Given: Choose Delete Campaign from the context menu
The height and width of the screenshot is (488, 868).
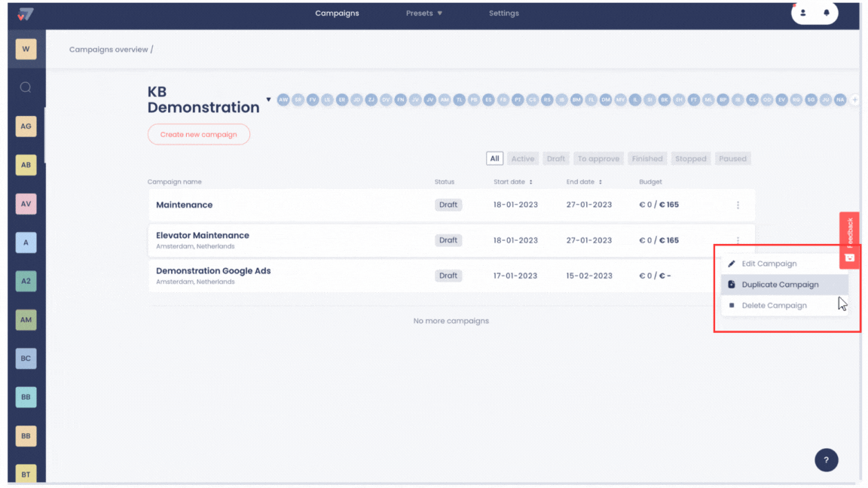Looking at the screenshot, I should pos(784,306).
